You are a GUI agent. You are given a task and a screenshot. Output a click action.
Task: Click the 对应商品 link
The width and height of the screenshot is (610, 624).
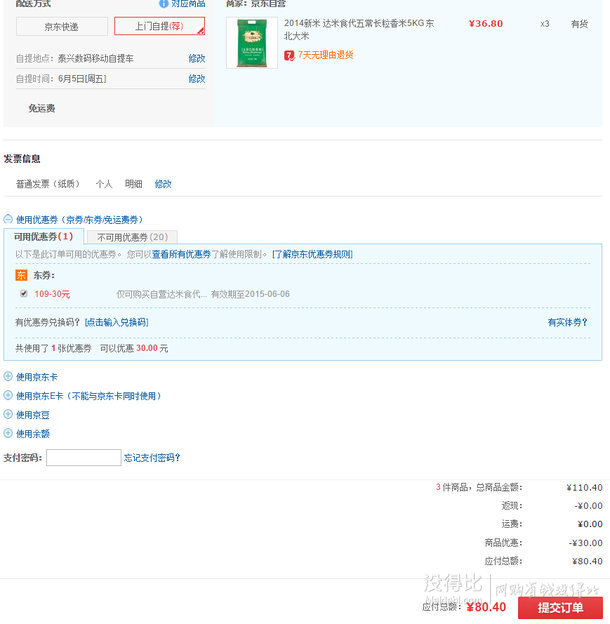[x=188, y=4]
